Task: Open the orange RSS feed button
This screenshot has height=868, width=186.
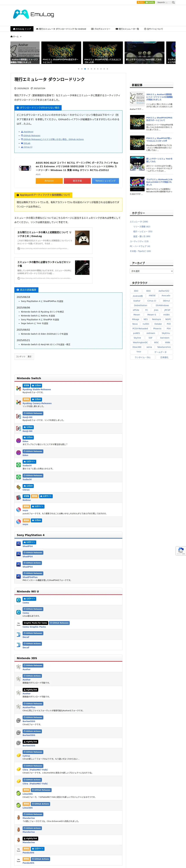Action: [140, 2]
